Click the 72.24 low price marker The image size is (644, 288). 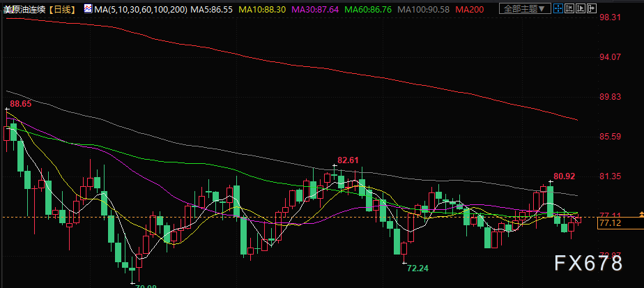tap(417, 268)
